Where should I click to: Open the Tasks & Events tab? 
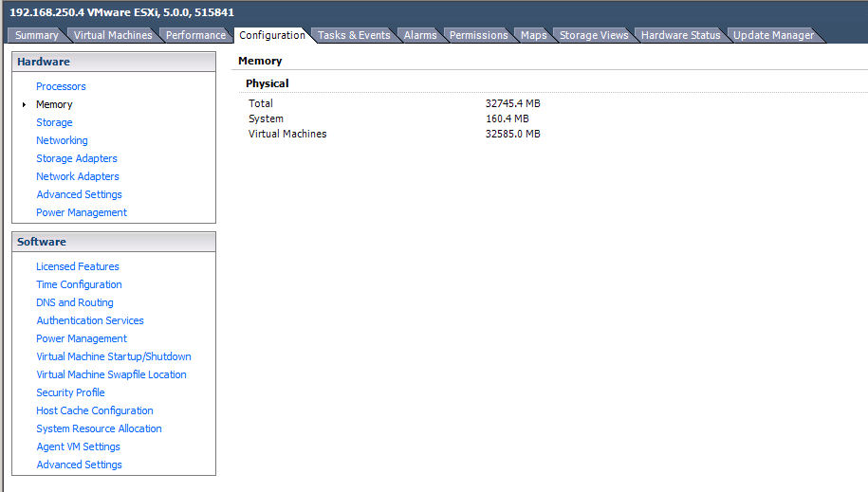[354, 35]
